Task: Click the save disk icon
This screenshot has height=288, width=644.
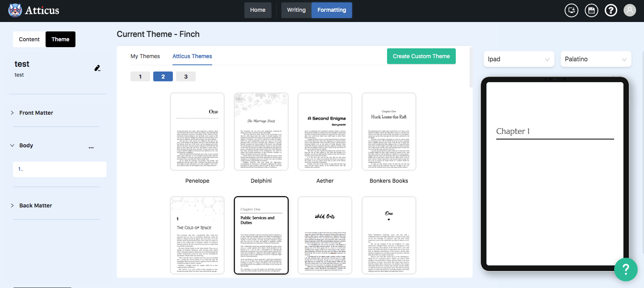Action: click(591, 10)
